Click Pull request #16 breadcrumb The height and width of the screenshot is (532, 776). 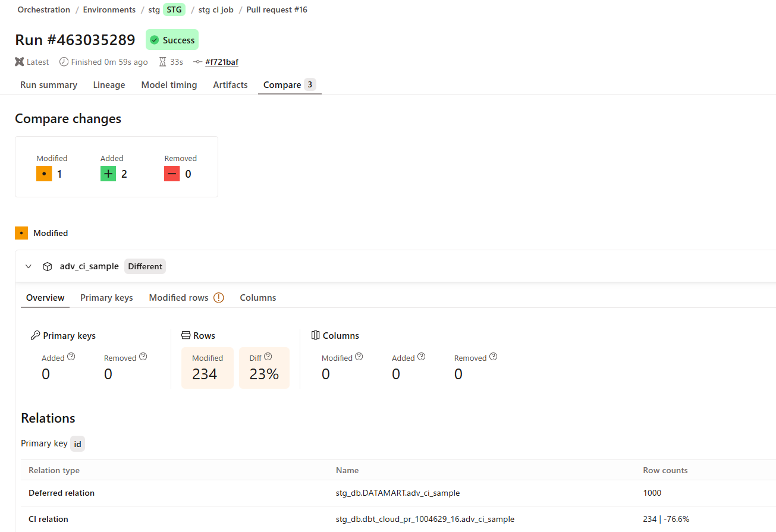click(277, 10)
